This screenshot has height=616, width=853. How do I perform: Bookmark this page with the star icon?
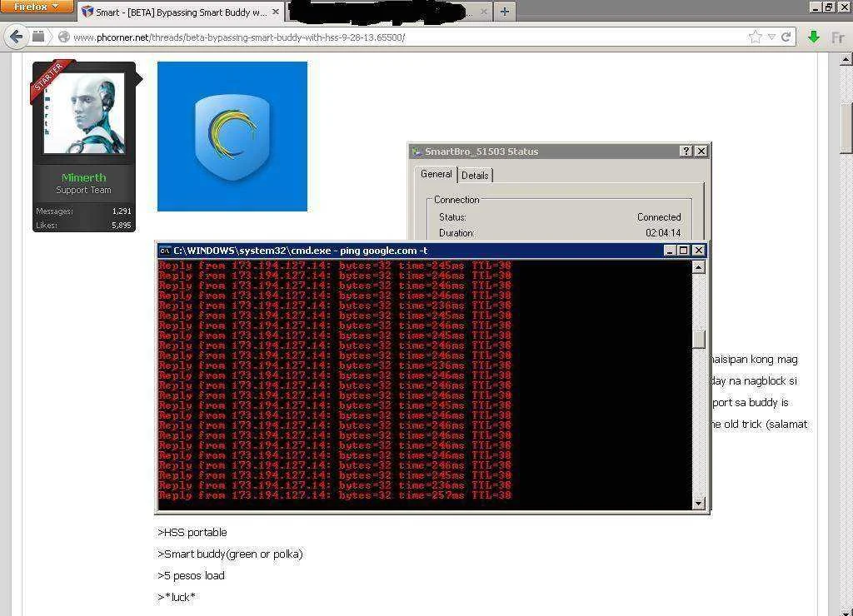[755, 37]
